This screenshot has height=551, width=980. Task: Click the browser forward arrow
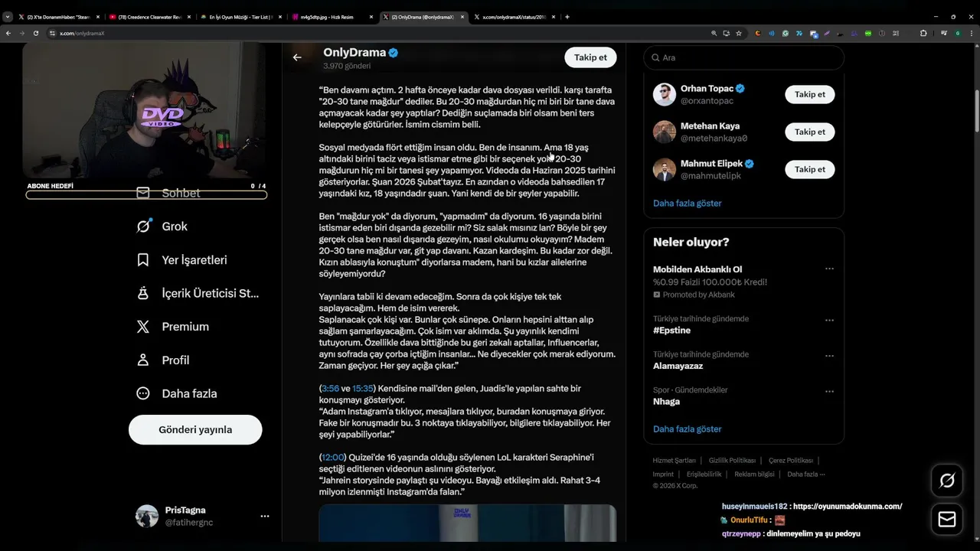tap(22, 33)
